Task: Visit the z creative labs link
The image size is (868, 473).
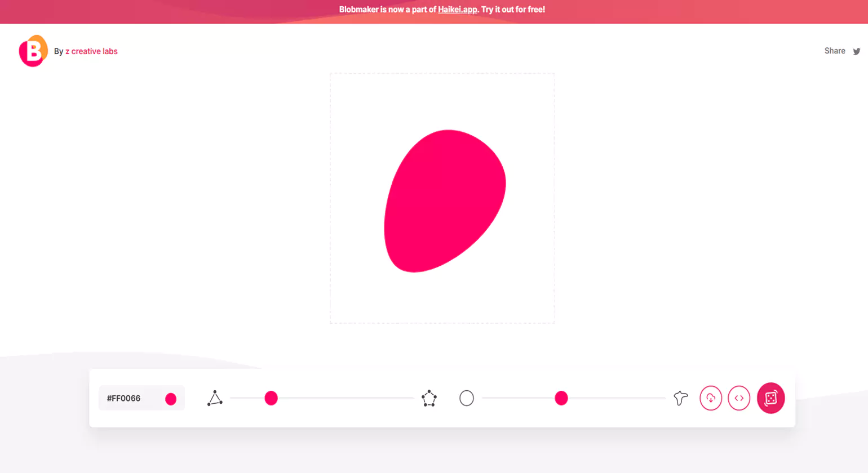Action: coord(92,51)
